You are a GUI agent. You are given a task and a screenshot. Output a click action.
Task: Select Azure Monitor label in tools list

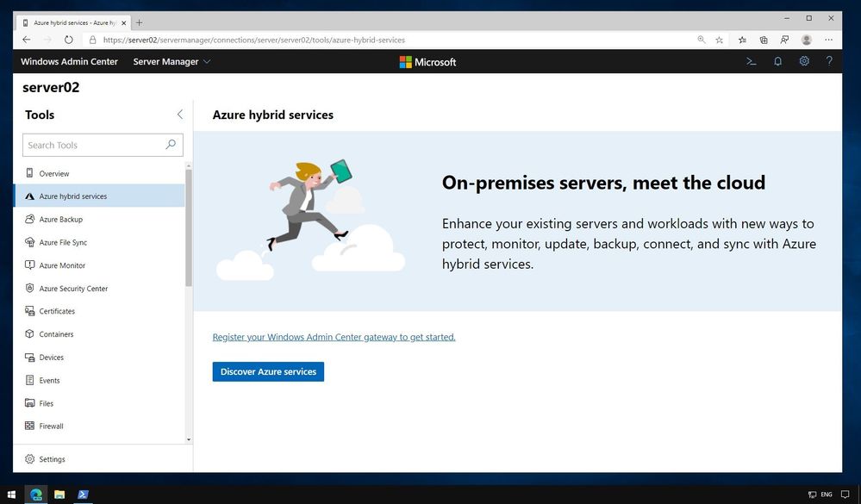click(62, 265)
